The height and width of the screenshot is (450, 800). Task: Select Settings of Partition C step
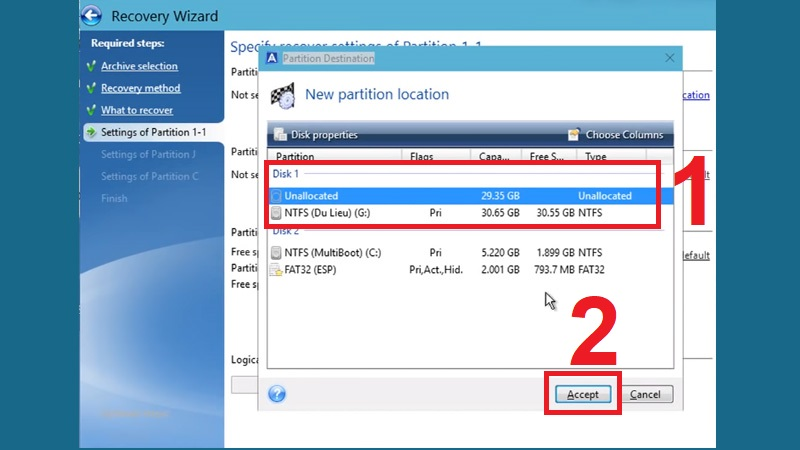point(149,176)
